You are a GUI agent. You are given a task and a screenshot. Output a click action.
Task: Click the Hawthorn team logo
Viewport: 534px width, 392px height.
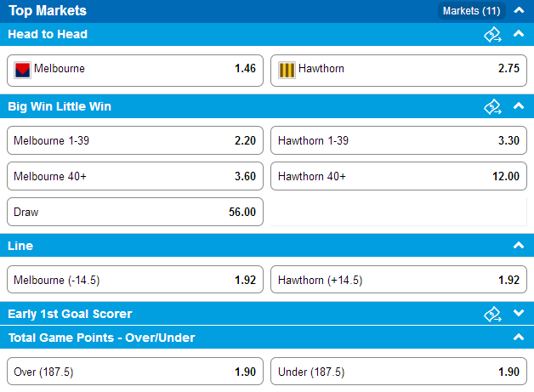tap(287, 71)
